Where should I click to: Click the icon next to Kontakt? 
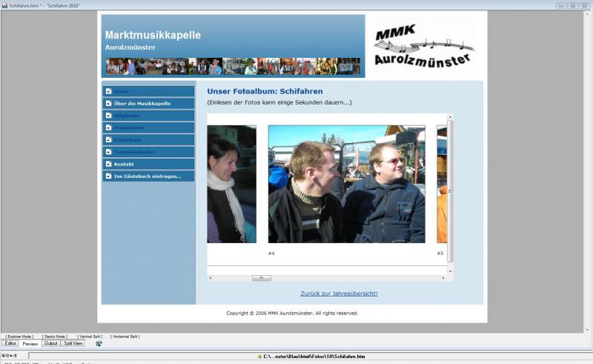[109, 164]
